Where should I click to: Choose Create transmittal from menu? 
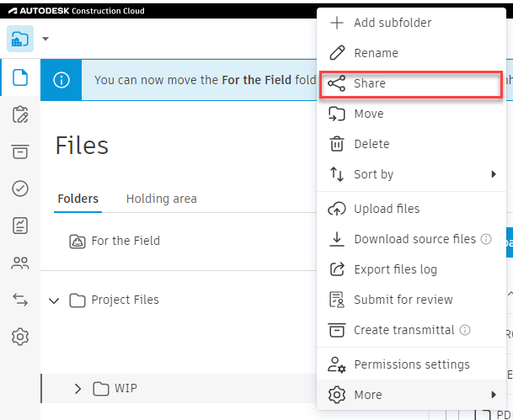click(x=412, y=330)
